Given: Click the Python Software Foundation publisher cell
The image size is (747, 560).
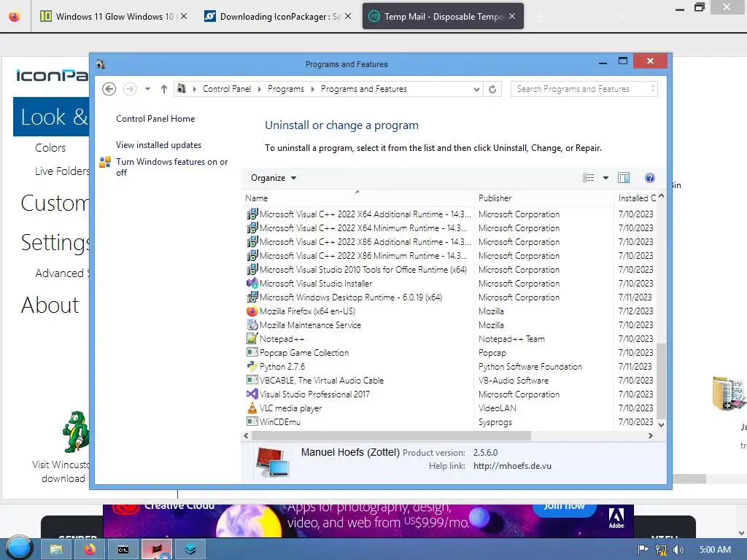Looking at the screenshot, I should click(x=530, y=367).
